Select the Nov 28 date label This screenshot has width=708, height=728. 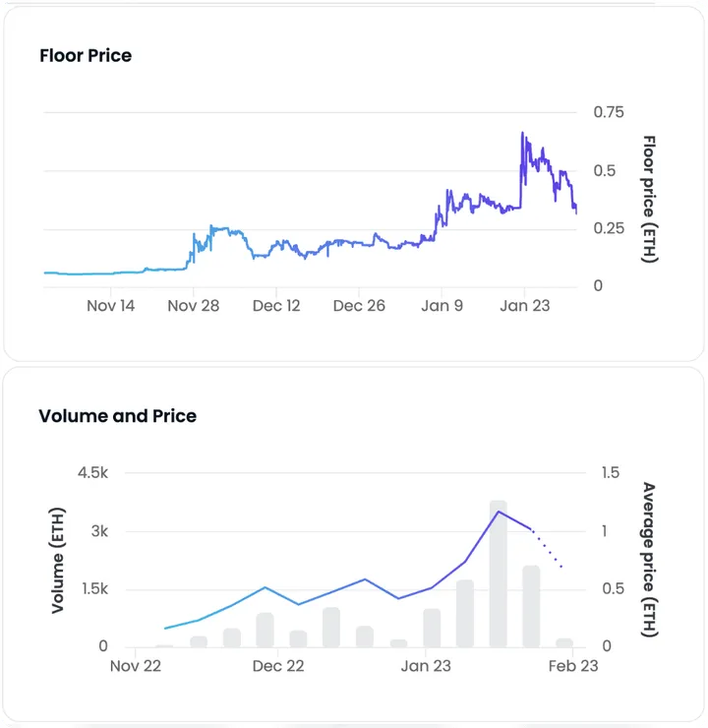click(x=193, y=306)
